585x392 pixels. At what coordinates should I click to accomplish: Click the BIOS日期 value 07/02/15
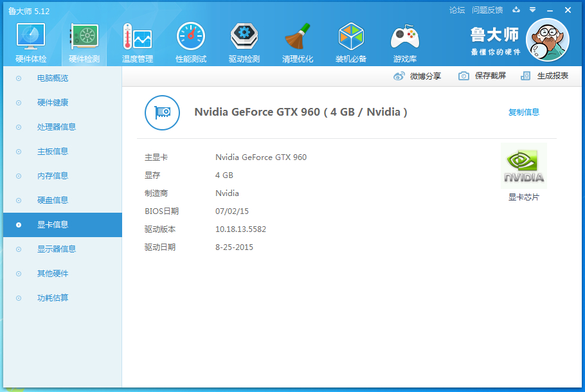[231, 211]
